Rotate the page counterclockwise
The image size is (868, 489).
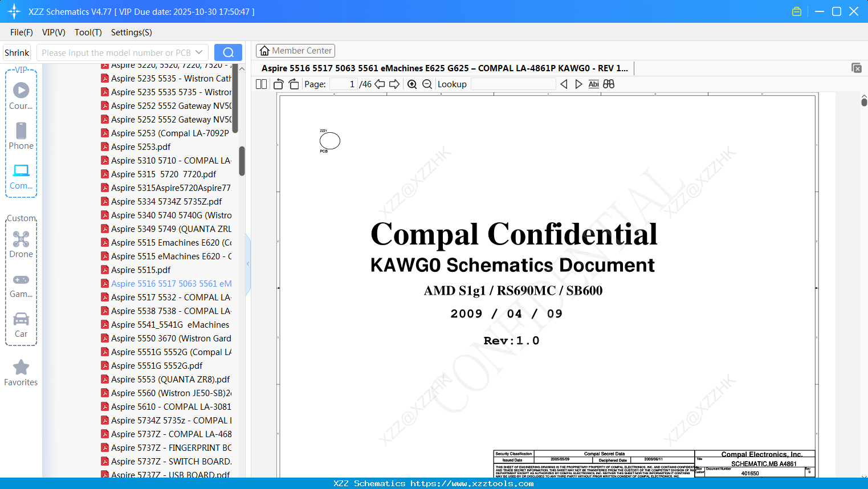click(x=279, y=84)
